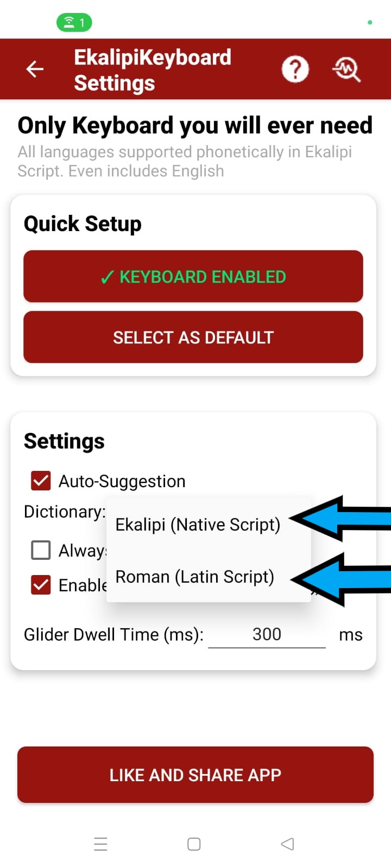Uncheck the 'Enable' checkbox
The height and width of the screenshot is (868, 391).
click(x=41, y=585)
